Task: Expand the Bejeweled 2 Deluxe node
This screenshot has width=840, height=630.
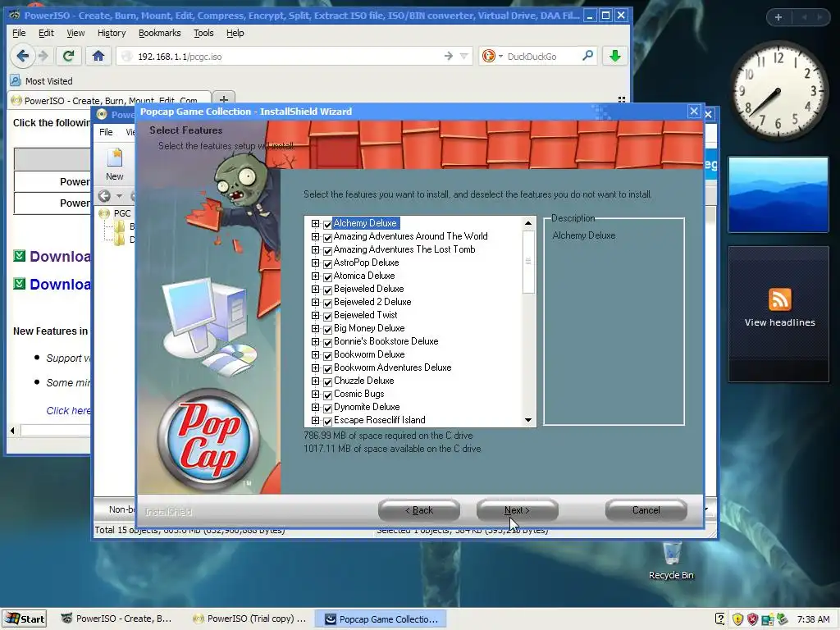Action: [x=315, y=302]
